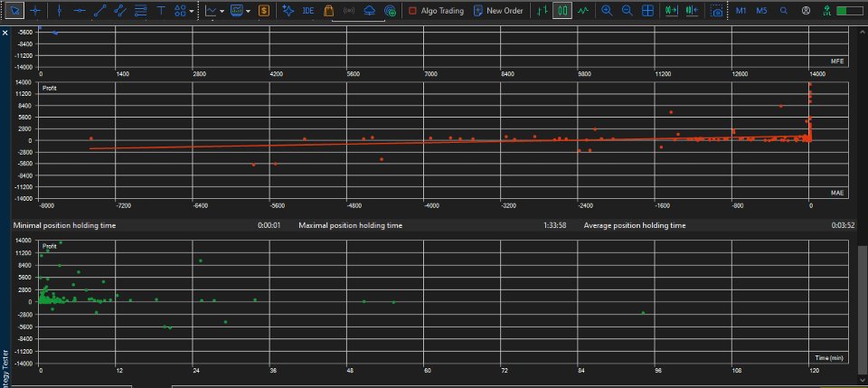The width and height of the screenshot is (868, 388).
Task: Click the chart templates monitor icon
Action: [237, 11]
